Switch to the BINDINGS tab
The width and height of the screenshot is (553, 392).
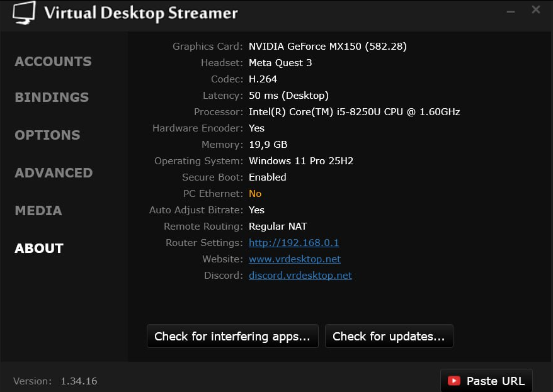(52, 97)
